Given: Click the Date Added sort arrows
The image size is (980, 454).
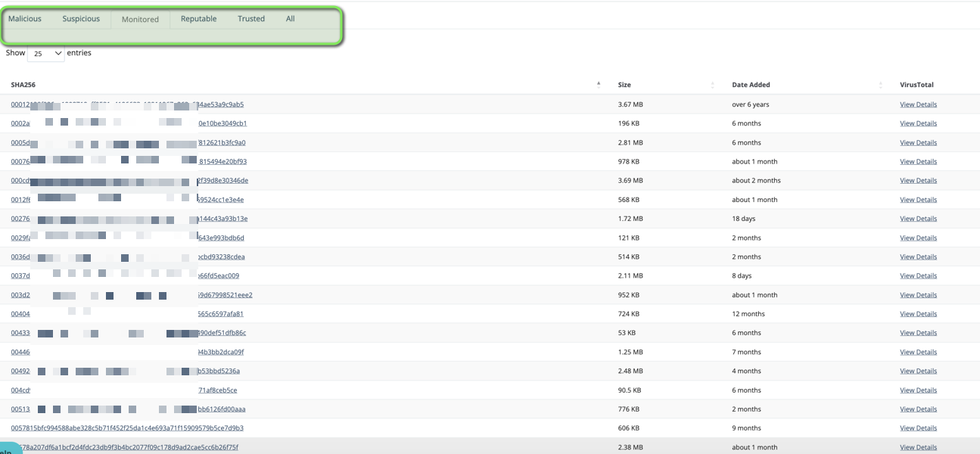Looking at the screenshot, I should [881, 85].
